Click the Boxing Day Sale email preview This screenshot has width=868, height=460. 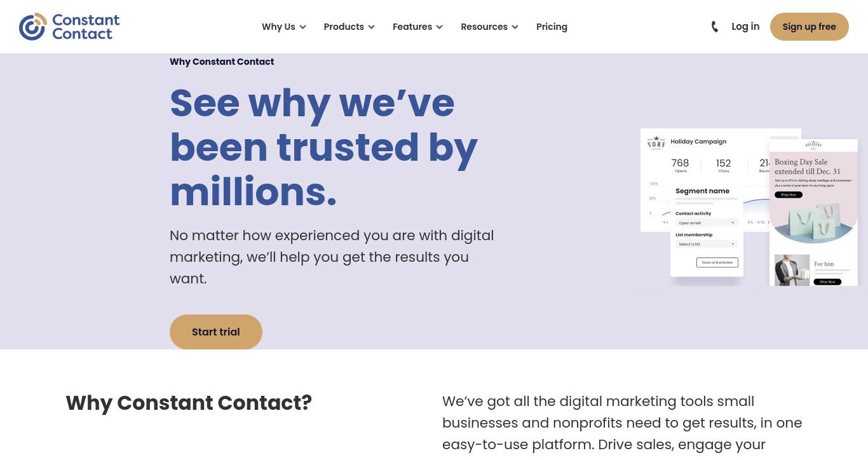[x=813, y=212]
